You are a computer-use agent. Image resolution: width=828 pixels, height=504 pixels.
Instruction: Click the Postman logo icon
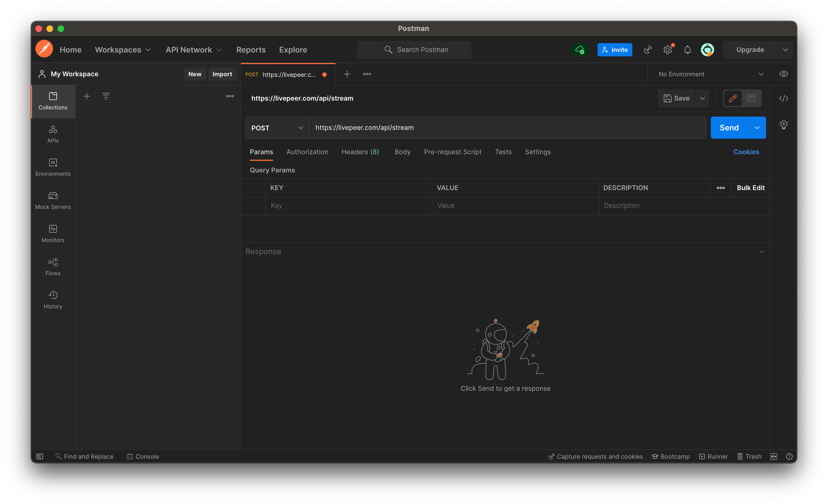[x=44, y=49]
